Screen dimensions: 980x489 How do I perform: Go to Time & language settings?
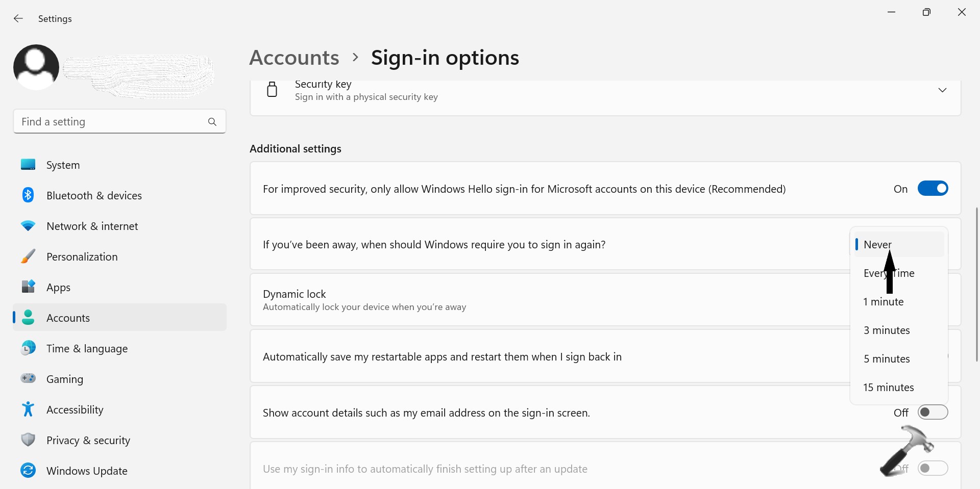87,348
